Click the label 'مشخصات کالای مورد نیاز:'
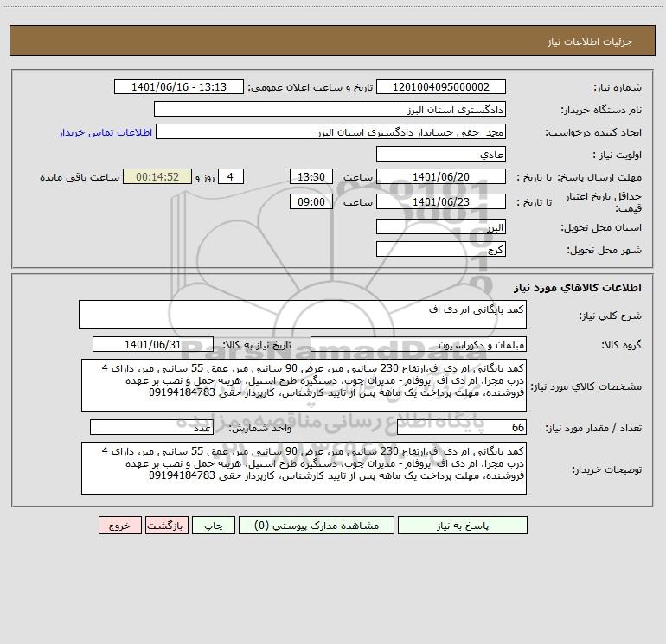 586,386
